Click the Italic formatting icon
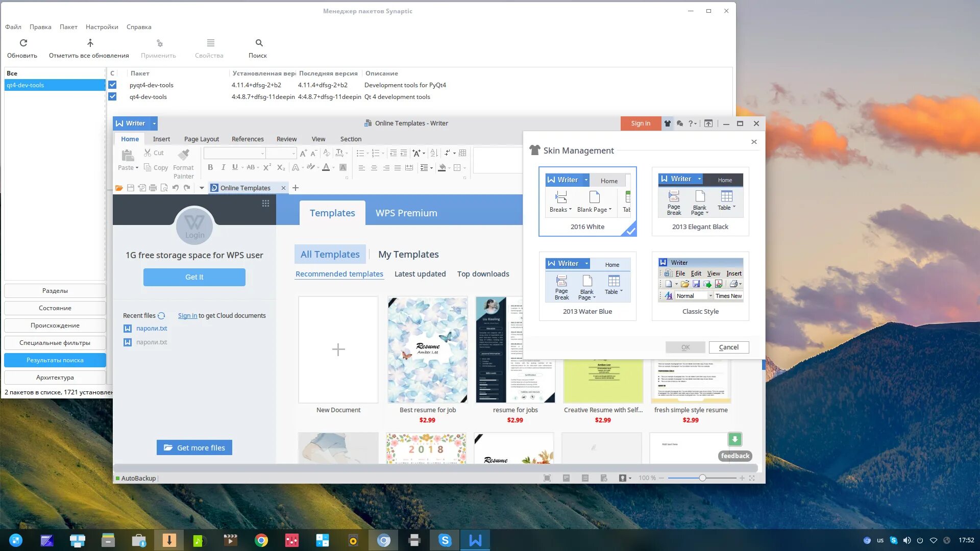 (x=223, y=167)
